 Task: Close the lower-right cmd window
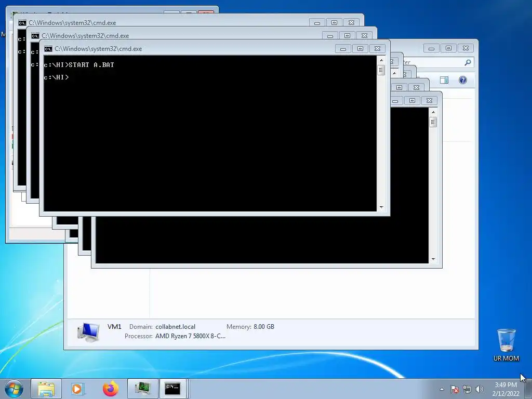click(x=429, y=101)
